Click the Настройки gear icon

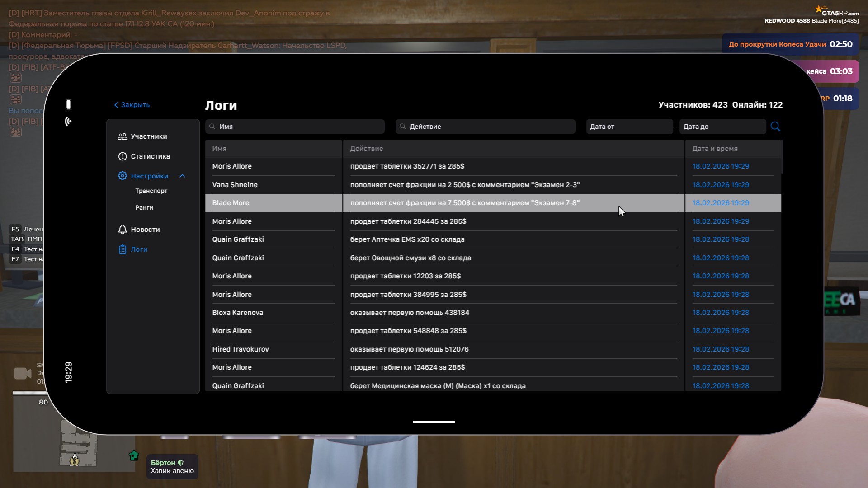click(122, 176)
